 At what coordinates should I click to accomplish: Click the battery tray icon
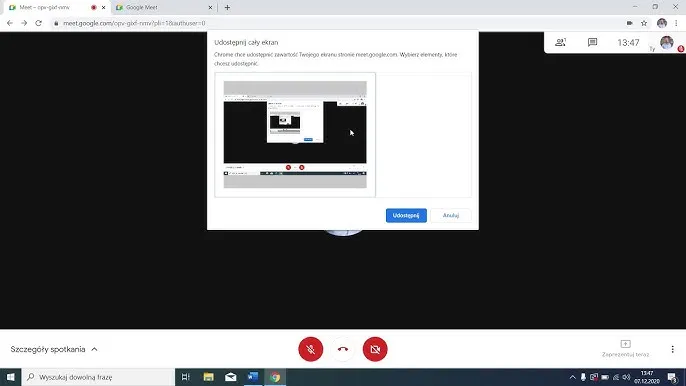(x=605, y=377)
